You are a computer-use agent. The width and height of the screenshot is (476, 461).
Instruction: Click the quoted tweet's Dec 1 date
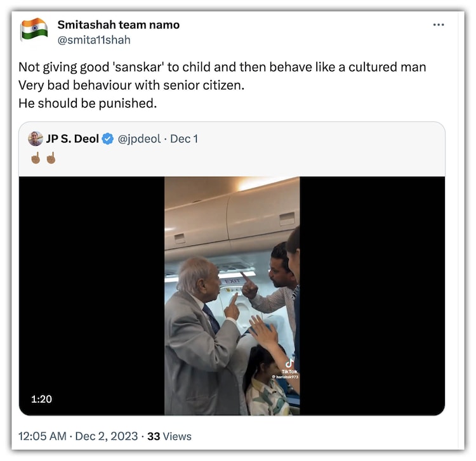184,138
